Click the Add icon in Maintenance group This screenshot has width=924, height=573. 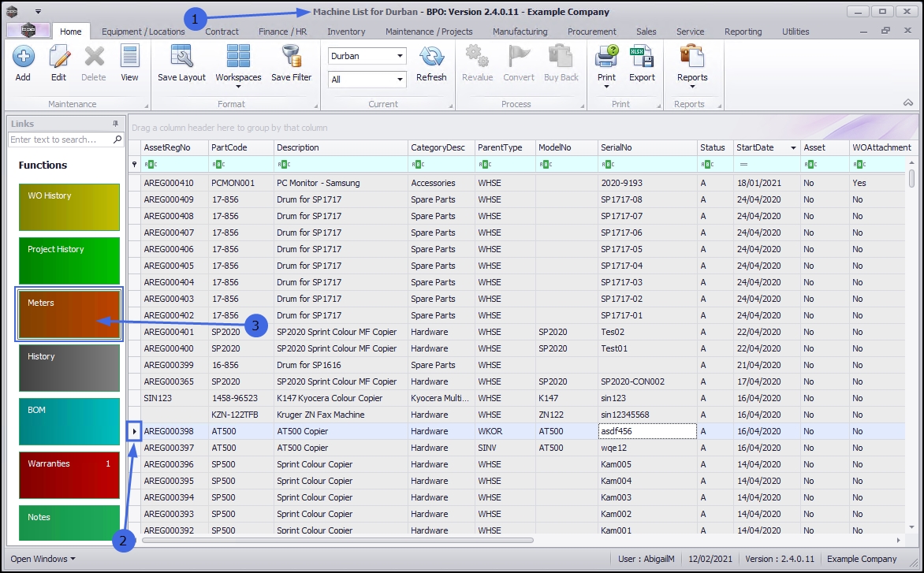[x=23, y=57]
